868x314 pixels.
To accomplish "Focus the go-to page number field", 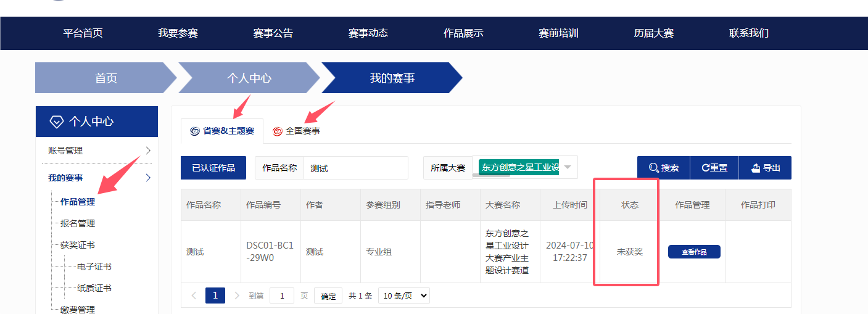I will (282, 295).
